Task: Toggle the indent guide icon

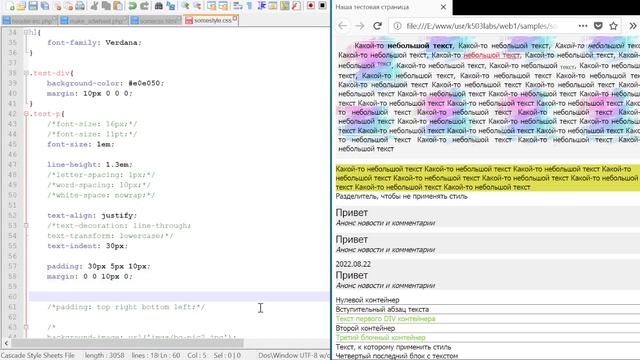Action: click(261, 6)
